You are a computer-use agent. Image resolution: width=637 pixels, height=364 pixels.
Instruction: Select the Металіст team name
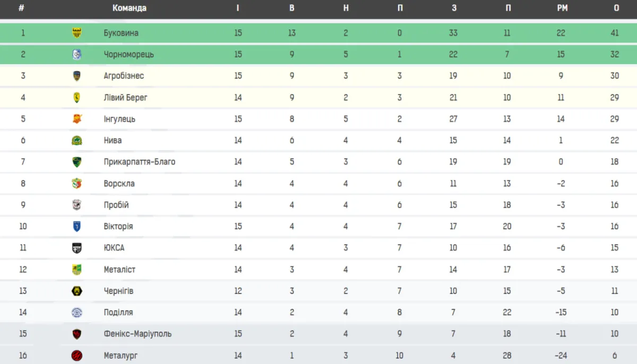point(119,270)
